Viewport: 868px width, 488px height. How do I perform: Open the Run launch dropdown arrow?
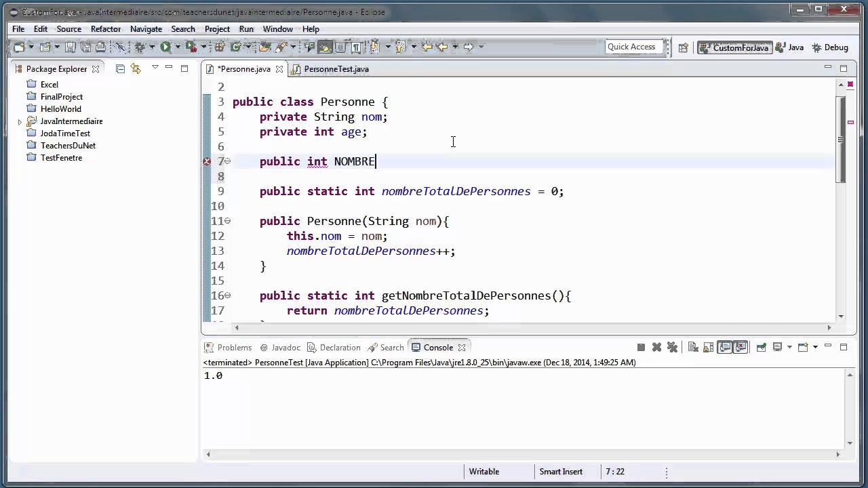click(178, 47)
